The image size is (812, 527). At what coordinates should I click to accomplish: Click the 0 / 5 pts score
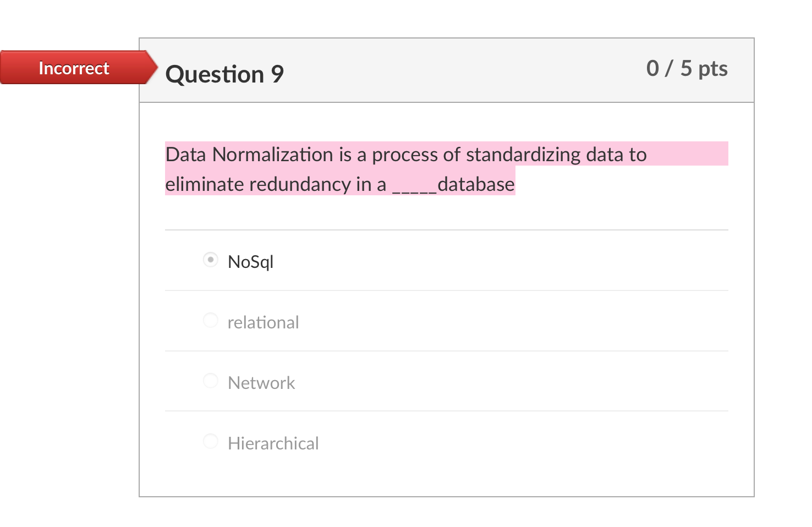click(x=687, y=68)
